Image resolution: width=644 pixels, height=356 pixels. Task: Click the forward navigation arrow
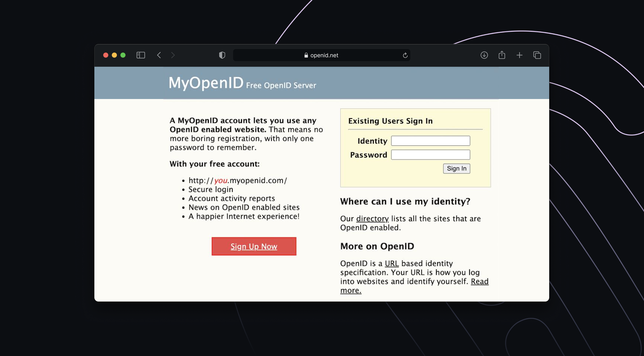click(x=173, y=55)
